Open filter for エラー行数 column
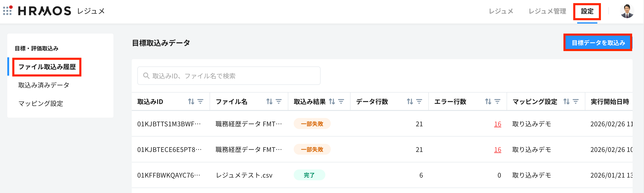 coord(497,101)
